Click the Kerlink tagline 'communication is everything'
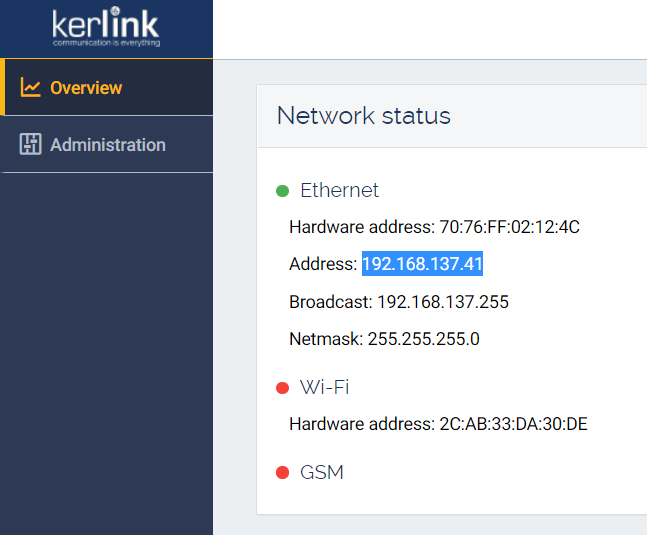647x535 pixels. point(106,43)
